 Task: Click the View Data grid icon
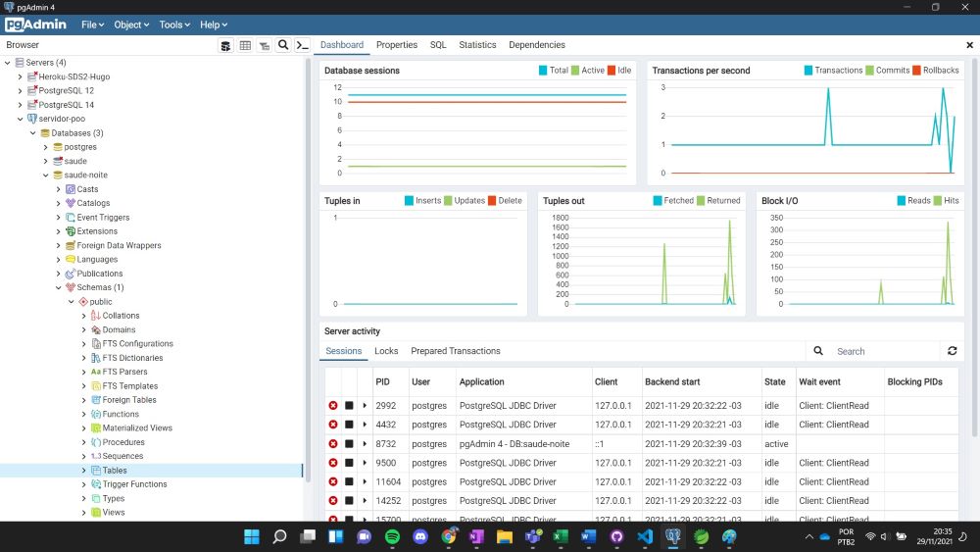coord(245,45)
